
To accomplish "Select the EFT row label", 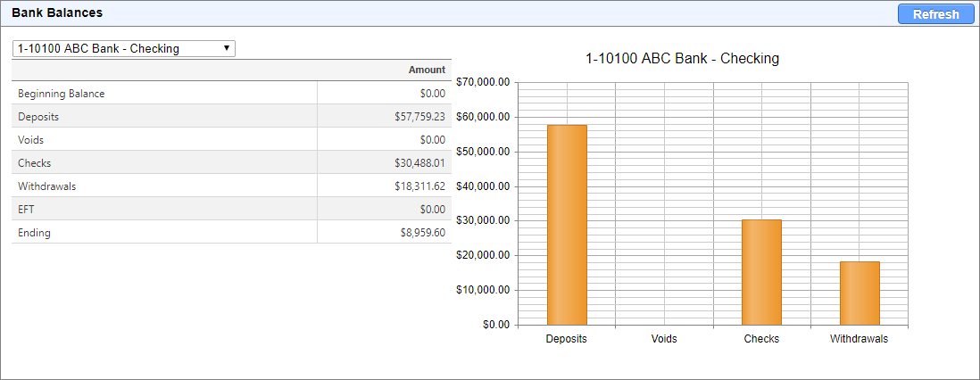I will (x=26, y=210).
